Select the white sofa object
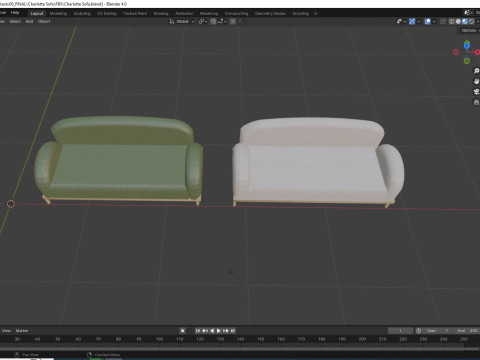Screen dimensions: 480x360 [x=318, y=162]
